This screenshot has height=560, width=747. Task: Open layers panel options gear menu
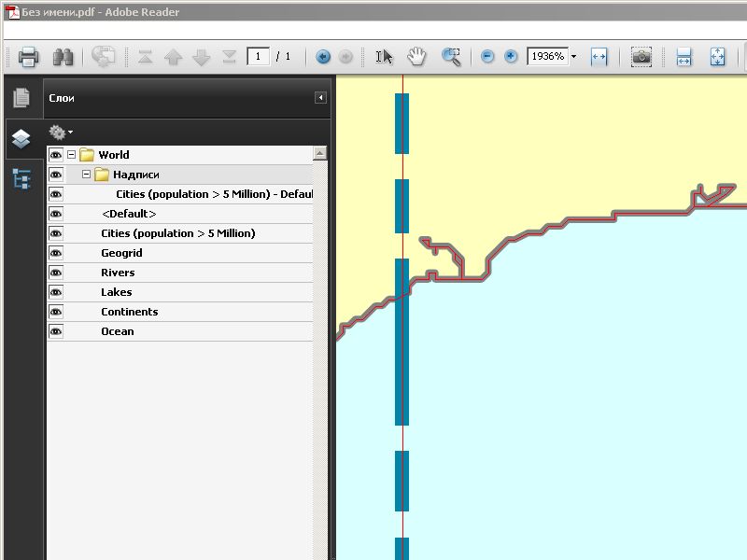click(61, 133)
